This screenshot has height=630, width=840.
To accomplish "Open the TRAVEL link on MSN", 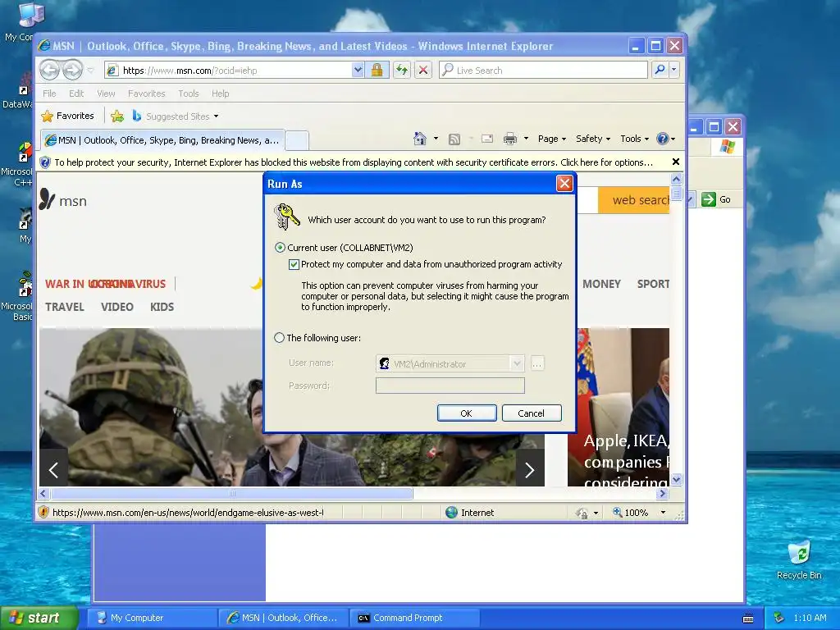I will (64, 307).
